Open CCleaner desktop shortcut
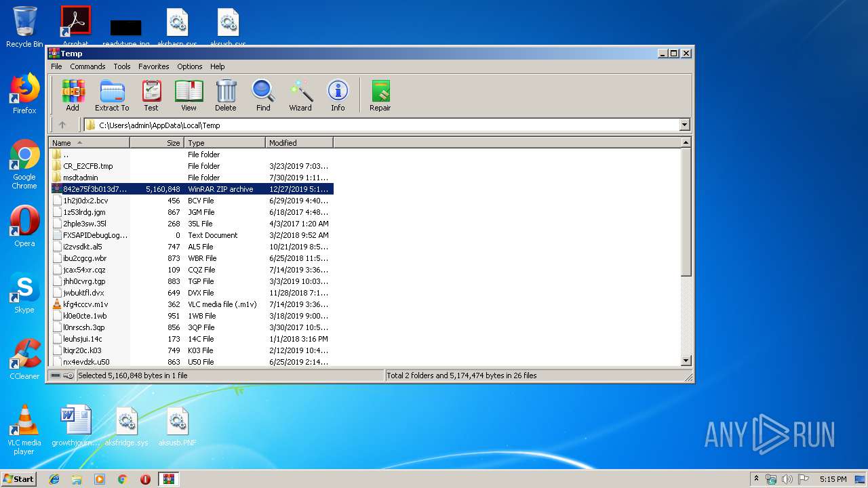Image resolution: width=868 pixels, height=488 pixels. click(x=24, y=359)
